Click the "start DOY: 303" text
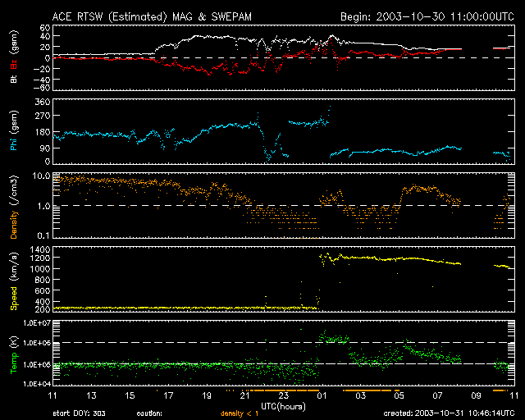The height and width of the screenshot is (420, 525). pyautogui.click(x=79, y=413)
